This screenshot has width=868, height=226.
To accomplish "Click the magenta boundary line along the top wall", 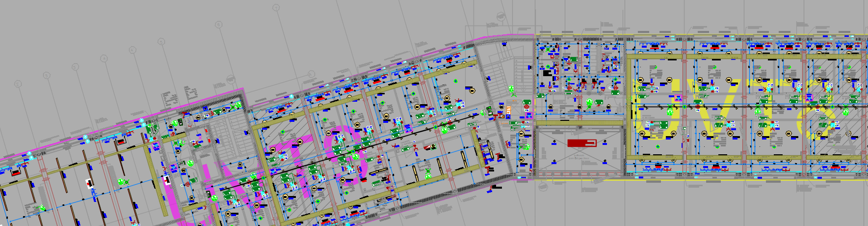I will coord(343,80).
